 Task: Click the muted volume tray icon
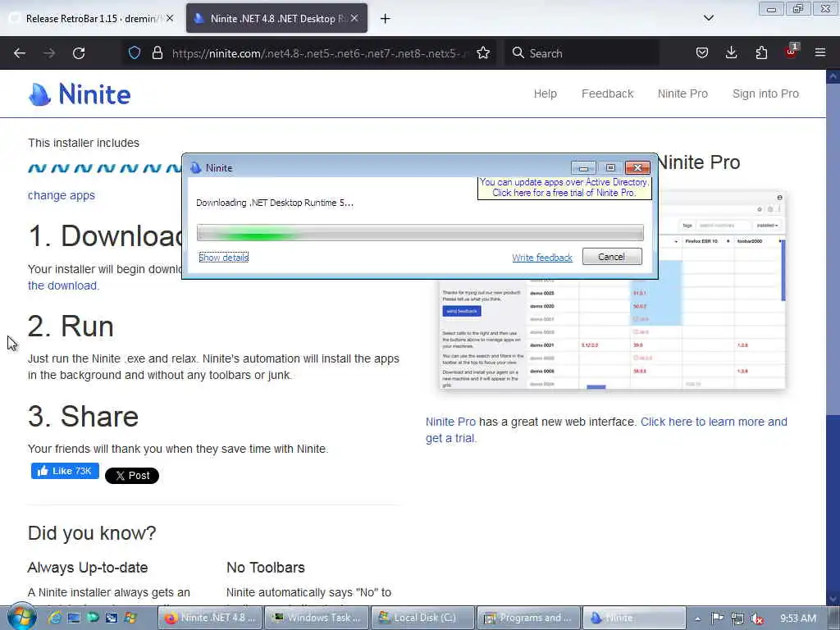point(756,619)
